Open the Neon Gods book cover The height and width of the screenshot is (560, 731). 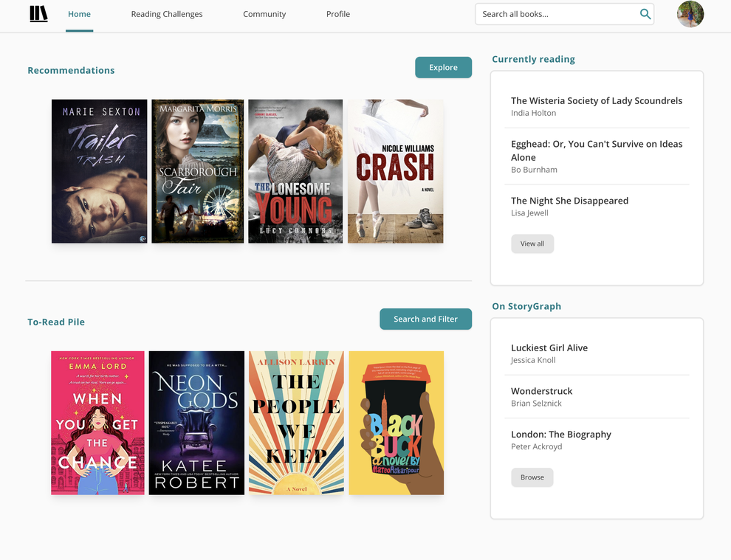pyautogui.click(x=196, y=423)
